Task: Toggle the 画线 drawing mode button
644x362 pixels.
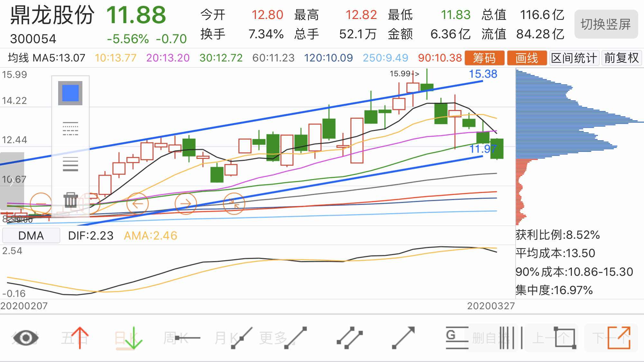Action: pos(527,58)
